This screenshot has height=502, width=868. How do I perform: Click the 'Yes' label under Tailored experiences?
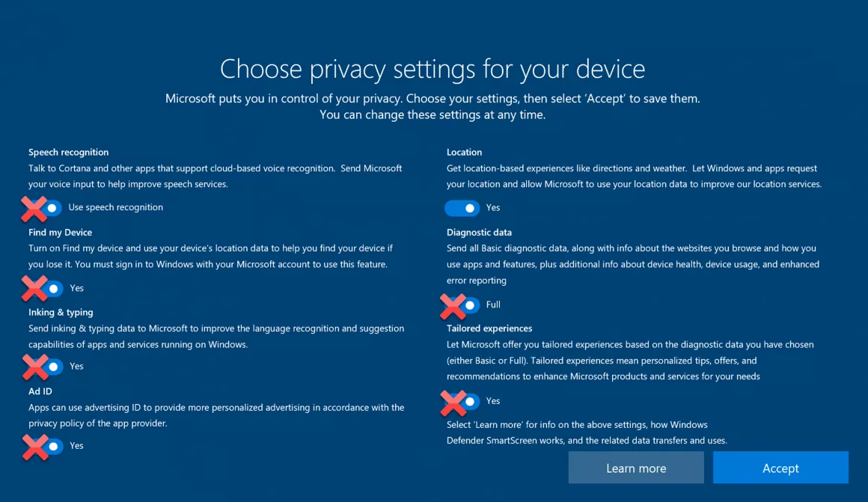[493, 401]
